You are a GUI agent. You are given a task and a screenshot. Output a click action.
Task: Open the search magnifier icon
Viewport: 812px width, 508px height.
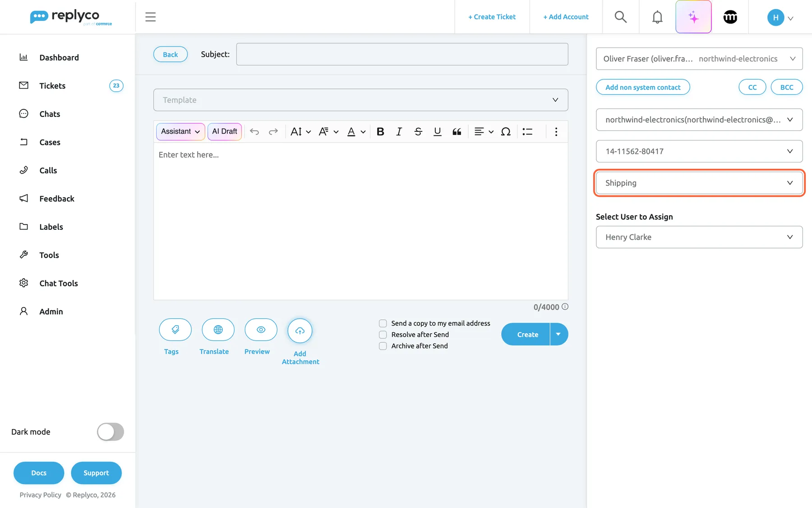coord(621,17)
